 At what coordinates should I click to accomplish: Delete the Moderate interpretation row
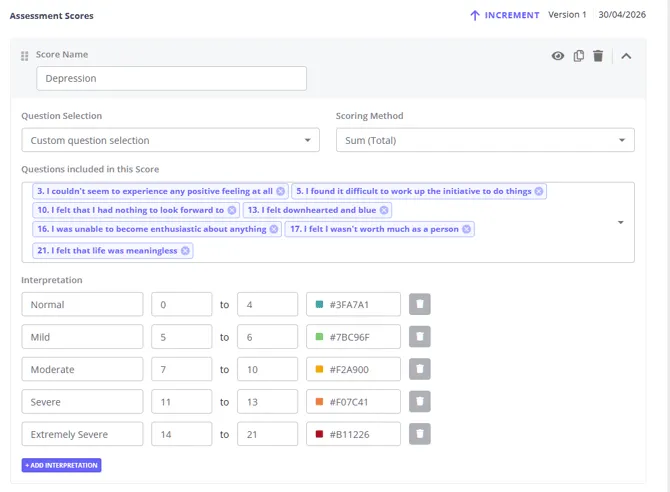(420, 369)
